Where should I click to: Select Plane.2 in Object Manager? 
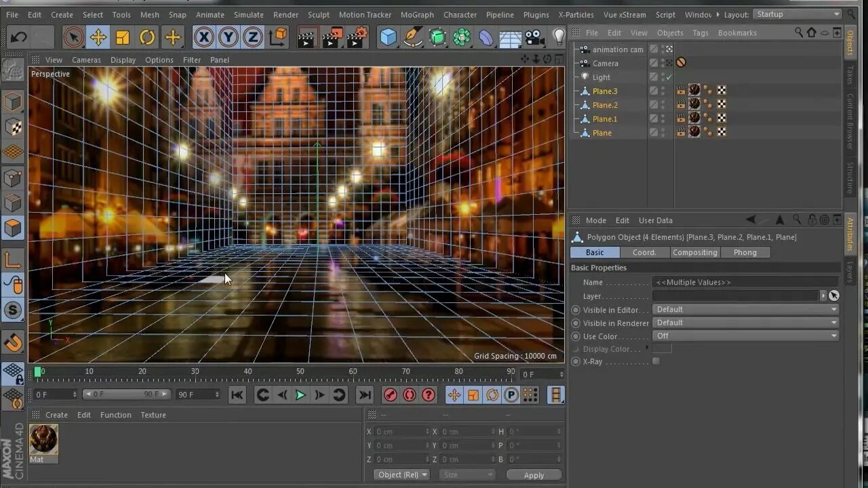click(x=605, y=105)
